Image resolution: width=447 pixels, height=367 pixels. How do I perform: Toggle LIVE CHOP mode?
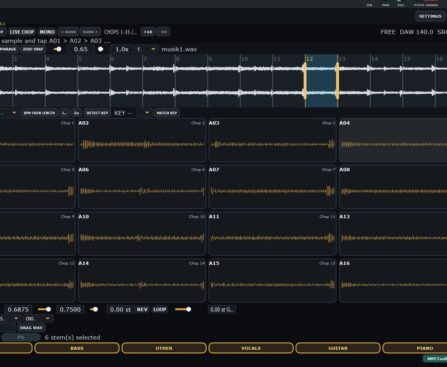click(x=22, y=32)
